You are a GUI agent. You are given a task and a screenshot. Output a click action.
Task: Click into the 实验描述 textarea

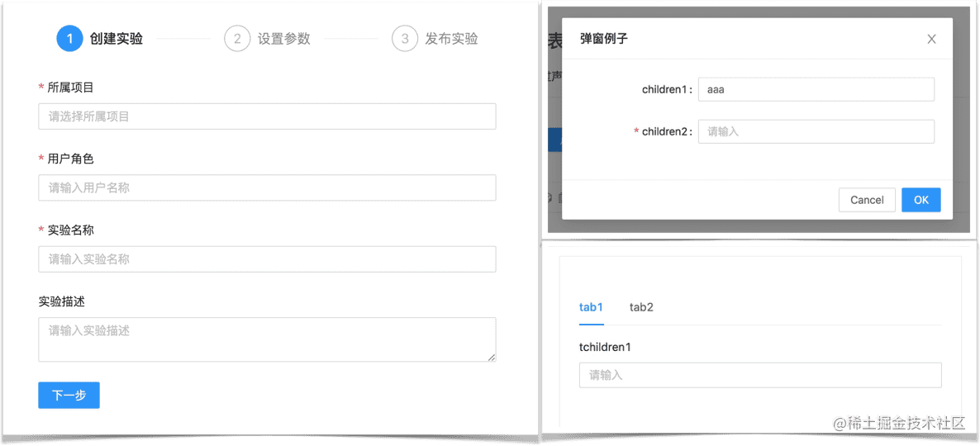point(267,339)
